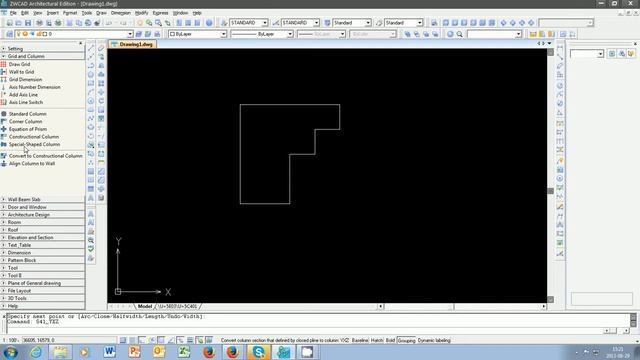Expand the Pattern Block section
Viewport: 640px width, 360px height.
[42, 260]
